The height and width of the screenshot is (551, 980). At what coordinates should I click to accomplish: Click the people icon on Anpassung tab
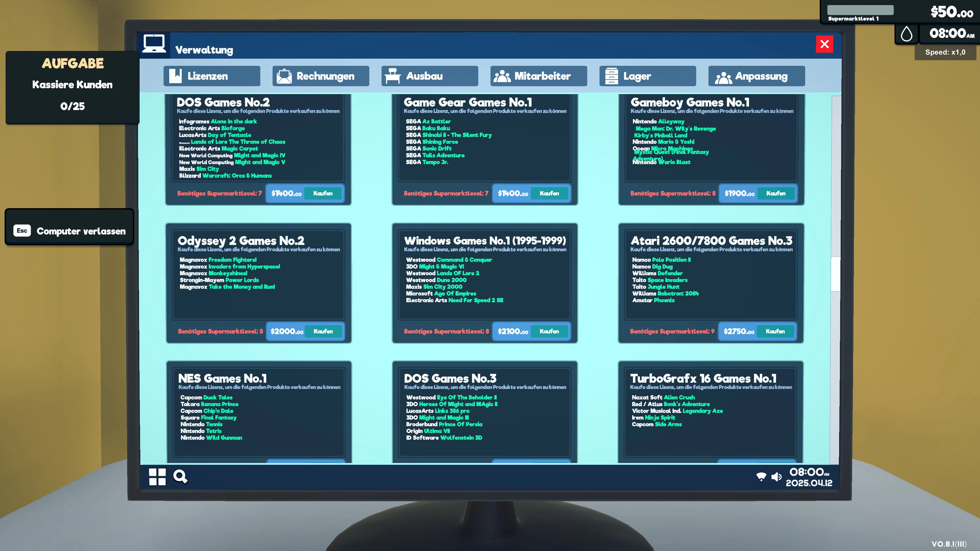[723, 77]
